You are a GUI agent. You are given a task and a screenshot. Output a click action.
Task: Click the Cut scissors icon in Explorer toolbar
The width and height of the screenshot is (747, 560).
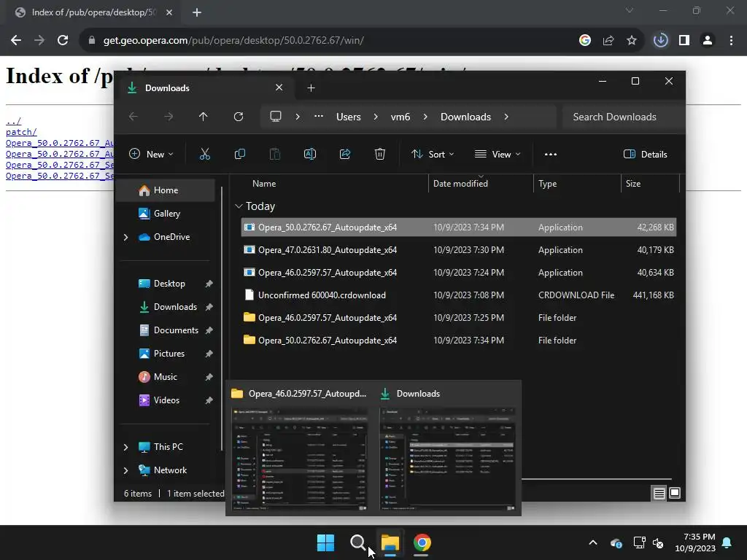point(204,154)
